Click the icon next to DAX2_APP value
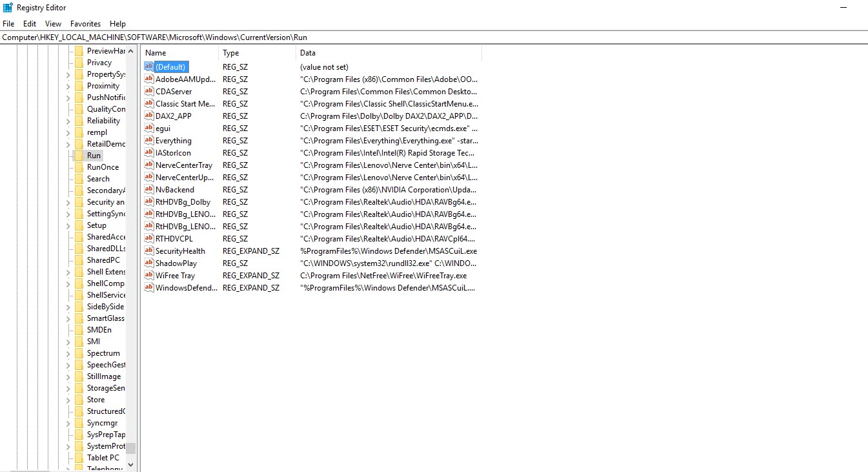Viewport: 868px width, 472px height. tap(149, 116)
